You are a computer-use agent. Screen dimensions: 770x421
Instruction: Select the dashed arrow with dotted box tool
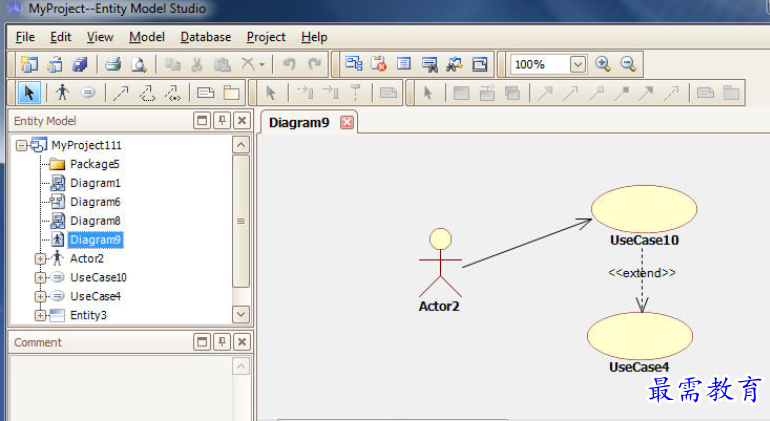(x=147, y=93)
